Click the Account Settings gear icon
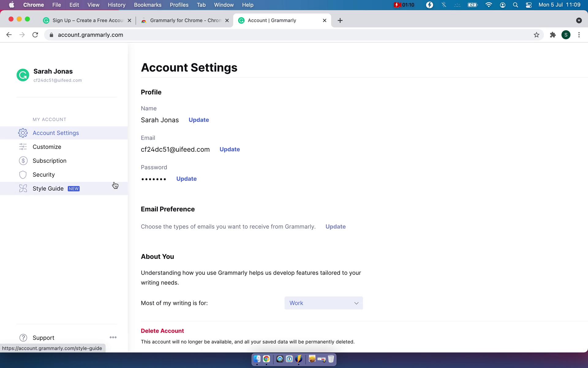This screenshot has height=368, width=588. point(23,133)
